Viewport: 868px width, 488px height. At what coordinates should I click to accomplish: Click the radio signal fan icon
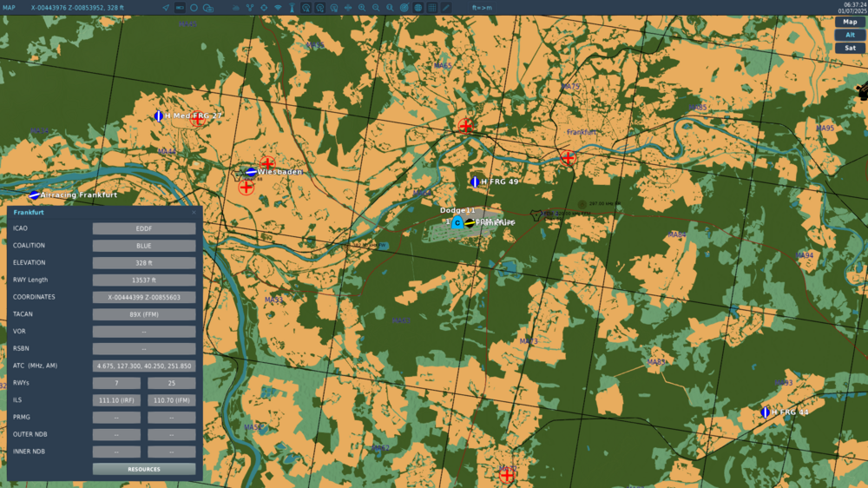tap(278, 8)
